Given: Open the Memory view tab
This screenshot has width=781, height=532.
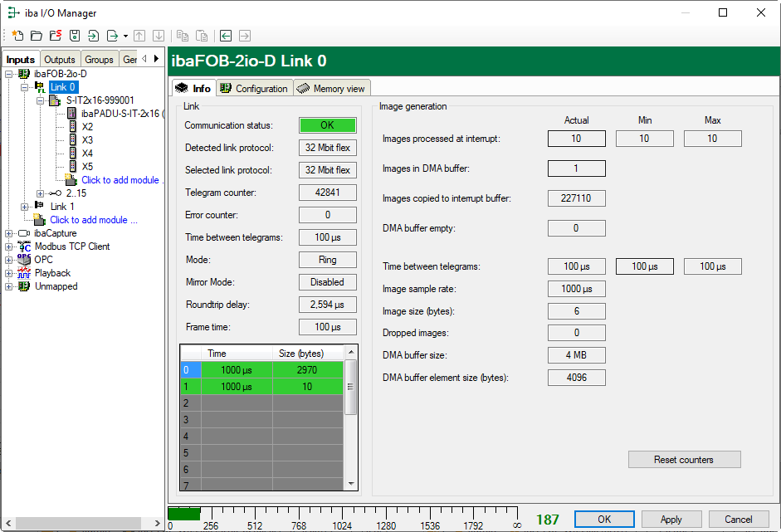Looking at the screenshot, I should click(x=331, y=88).
